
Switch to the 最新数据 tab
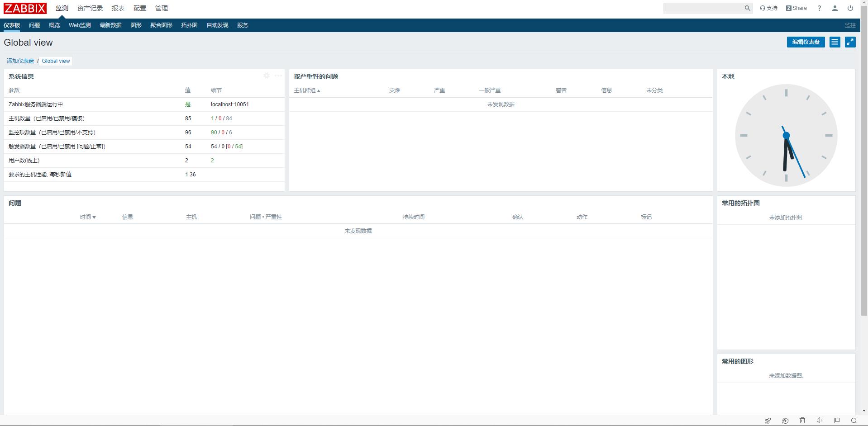(110, 25)
